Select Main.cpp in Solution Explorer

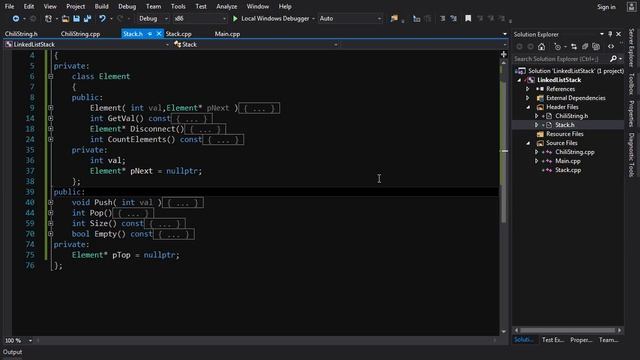point(568,161)
